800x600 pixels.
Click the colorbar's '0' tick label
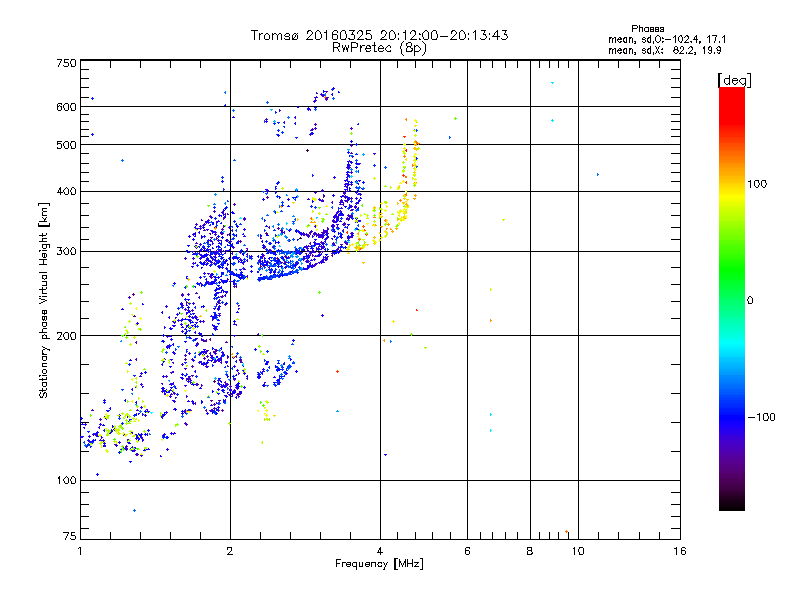point(750,301)
